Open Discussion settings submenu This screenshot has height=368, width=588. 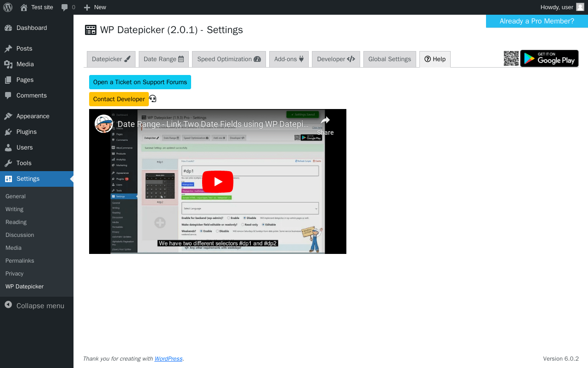(20, 235)
